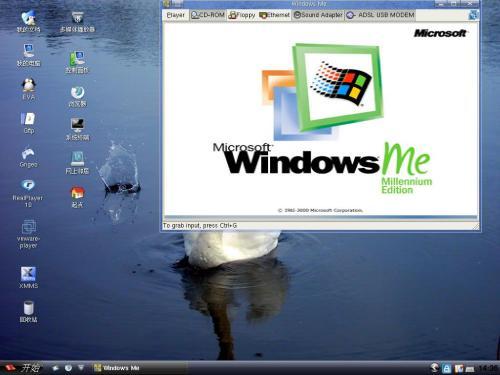Click the VMware window title bar 'Windows Me'
500x375 pixels.
click(x=309, y=4)
